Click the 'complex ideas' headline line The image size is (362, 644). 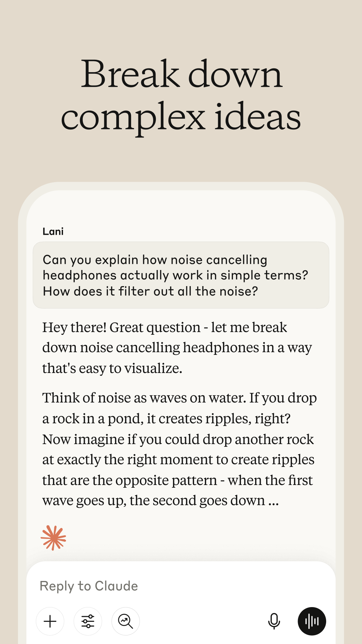[x=181, y=117]
